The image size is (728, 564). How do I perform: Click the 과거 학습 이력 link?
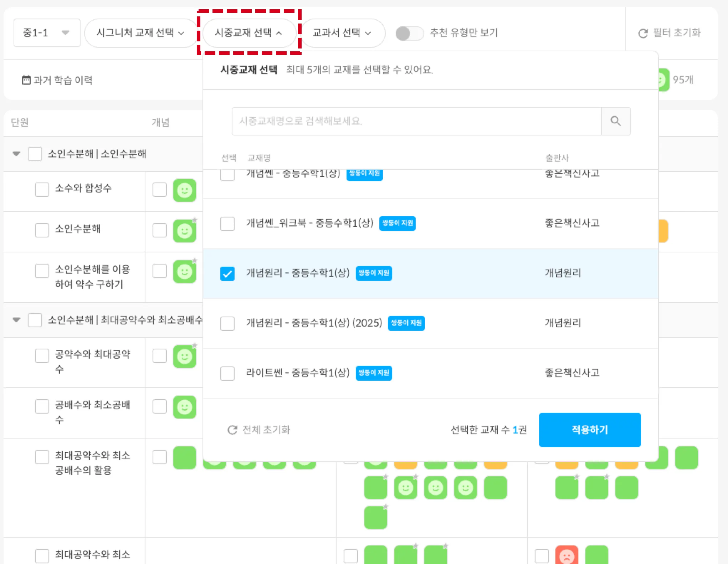[63, 80]
